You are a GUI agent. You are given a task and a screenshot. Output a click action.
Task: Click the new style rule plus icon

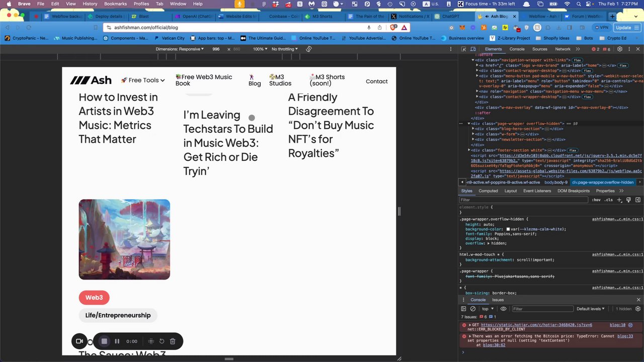tap(619, 200)
